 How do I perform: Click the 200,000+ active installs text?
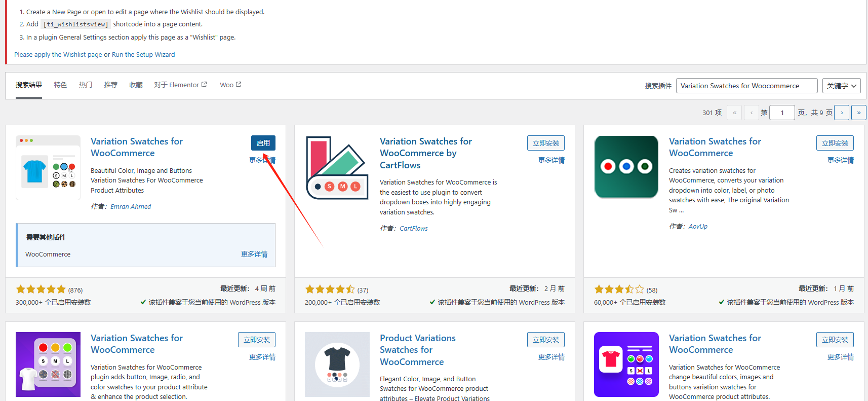click(x=342, y=302)
